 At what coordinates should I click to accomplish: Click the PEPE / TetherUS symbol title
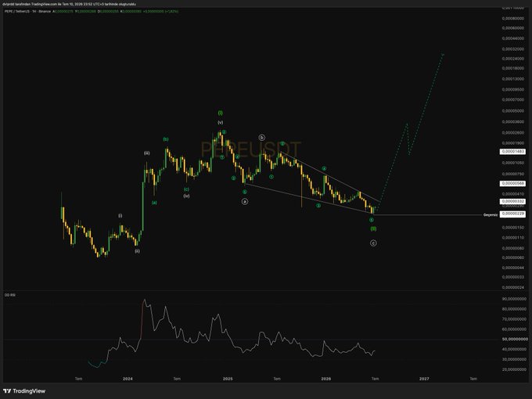pos(27,11)
